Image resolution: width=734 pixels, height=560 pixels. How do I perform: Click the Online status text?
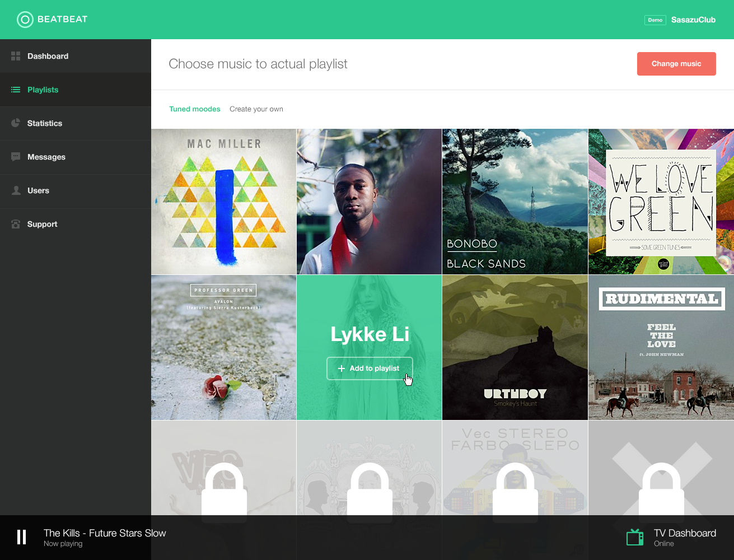coord(664,544)
